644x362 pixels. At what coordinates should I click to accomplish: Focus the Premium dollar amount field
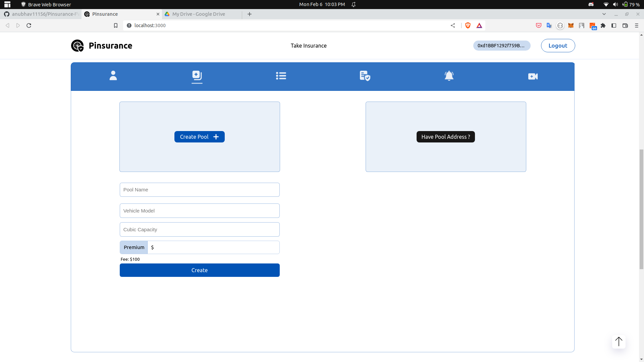[213, 247]
